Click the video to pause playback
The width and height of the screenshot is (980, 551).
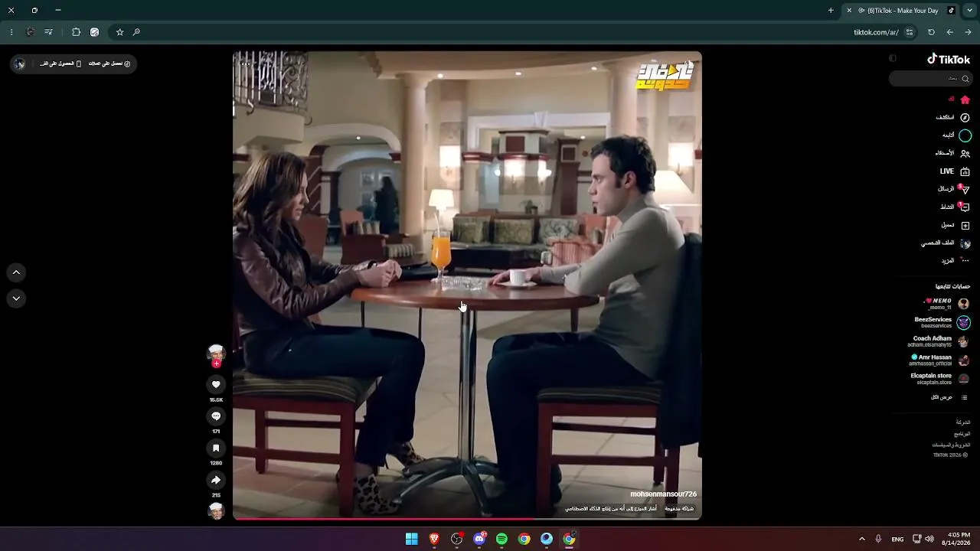[x=467, y=285]
